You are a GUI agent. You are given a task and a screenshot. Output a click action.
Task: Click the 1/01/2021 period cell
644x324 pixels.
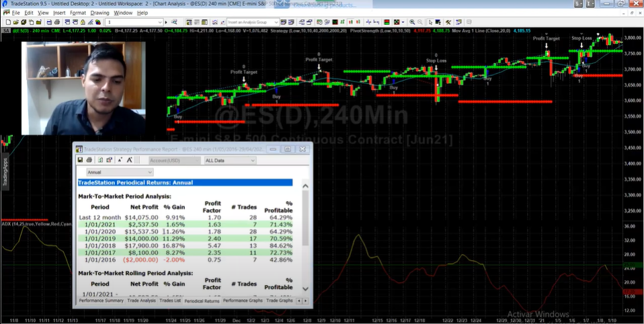pyautogui.click(x=99, y=225)
